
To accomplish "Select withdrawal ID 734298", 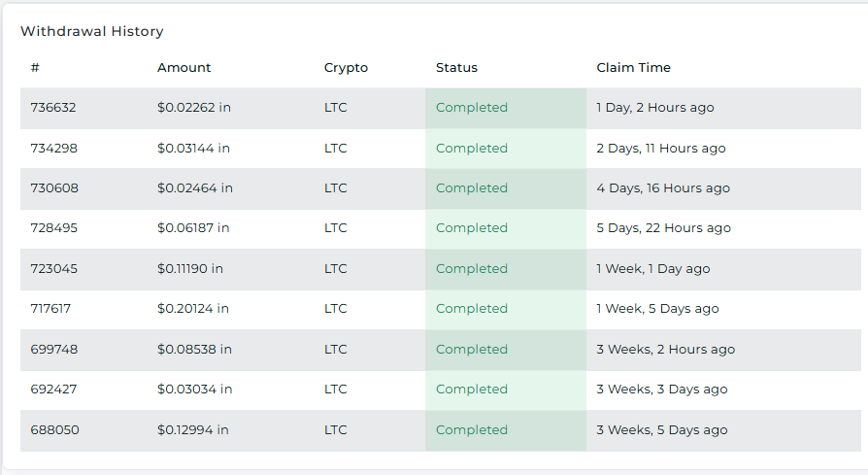I will tap(53, 149).
